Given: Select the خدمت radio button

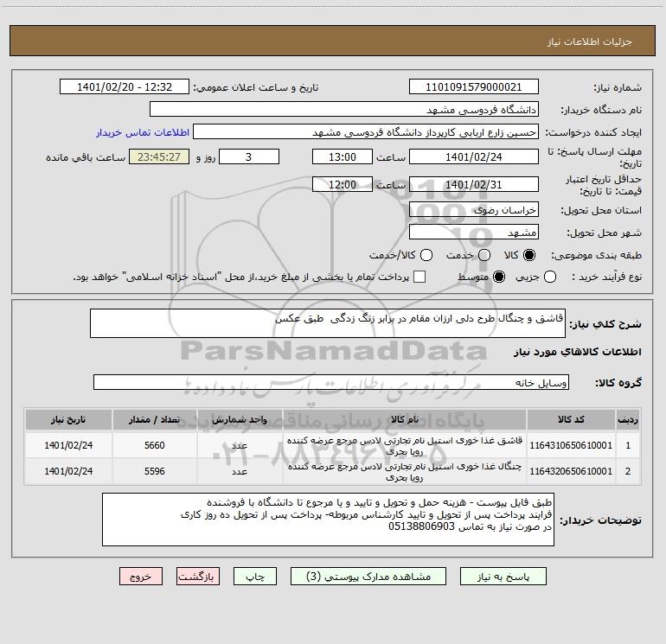Looking at the screenshot, I should click(484, 255).
